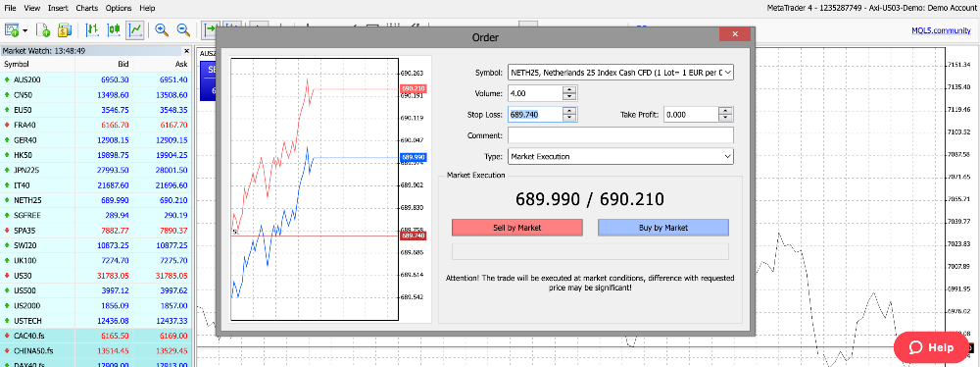The image size is (980, 367).
Task: Increase Take Profit with the up stepper
Action: coord(725,111)
